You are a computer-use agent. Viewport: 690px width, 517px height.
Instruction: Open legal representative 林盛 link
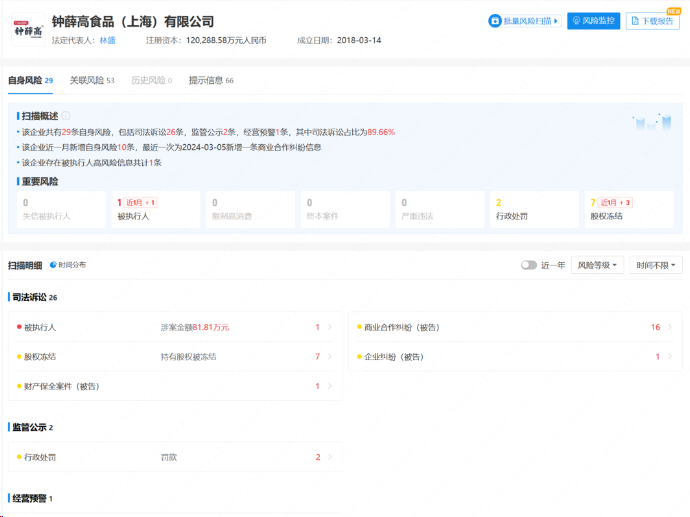click(x=107, y=40)
